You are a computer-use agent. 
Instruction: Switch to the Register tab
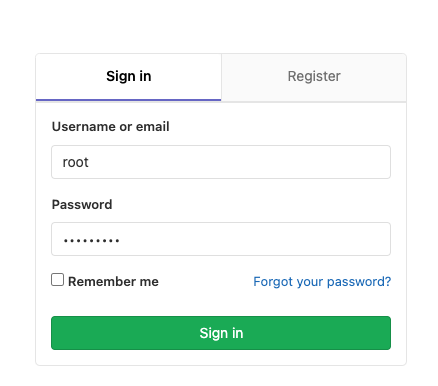coord(314,77)
